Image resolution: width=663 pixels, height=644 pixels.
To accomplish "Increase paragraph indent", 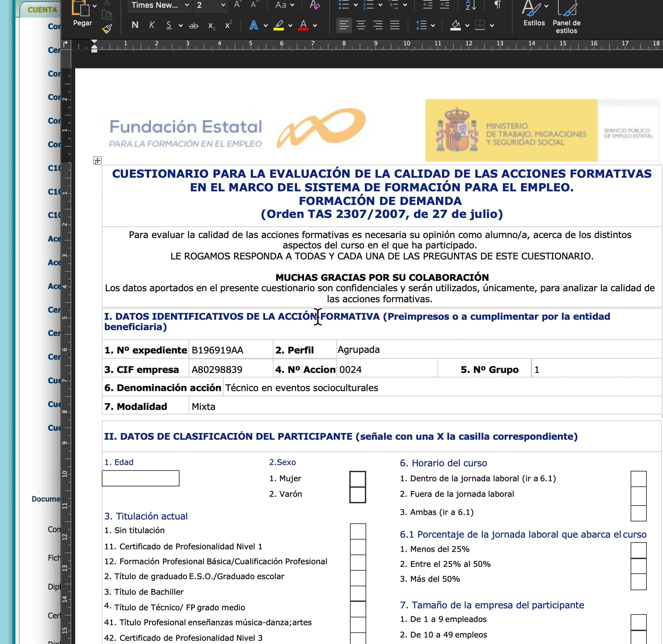I will pyautogui.click(x=444, y=4).
